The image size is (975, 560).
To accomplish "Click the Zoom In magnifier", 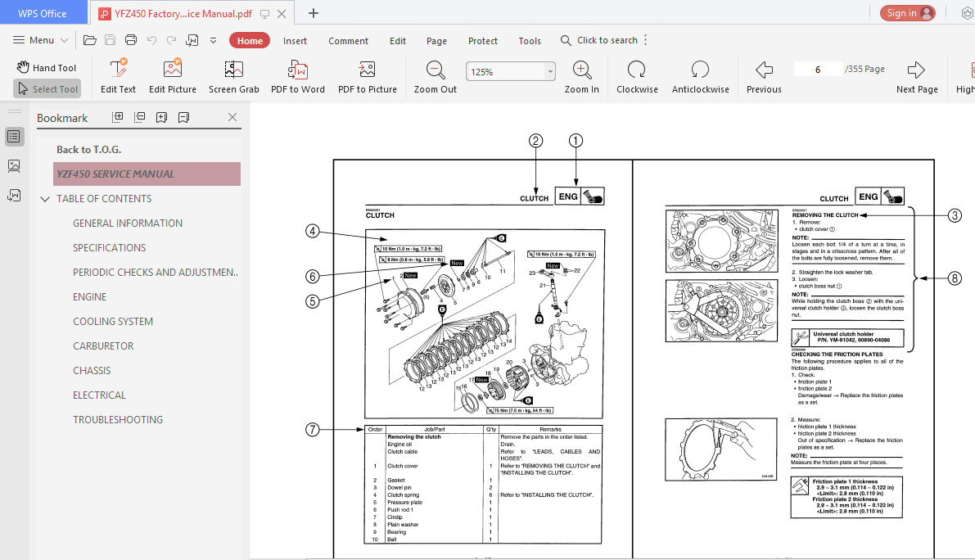I will (581, 76).
